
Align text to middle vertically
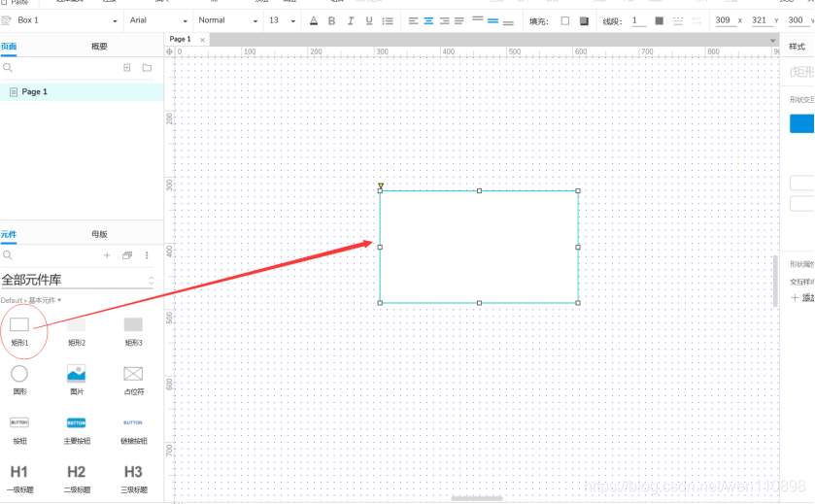[x=493, y=20]
